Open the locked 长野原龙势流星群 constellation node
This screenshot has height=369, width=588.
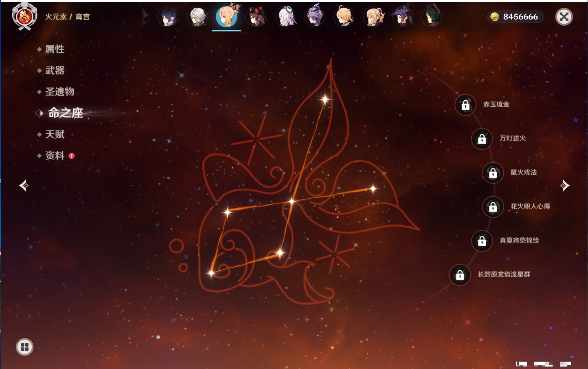tap(460, 275)
